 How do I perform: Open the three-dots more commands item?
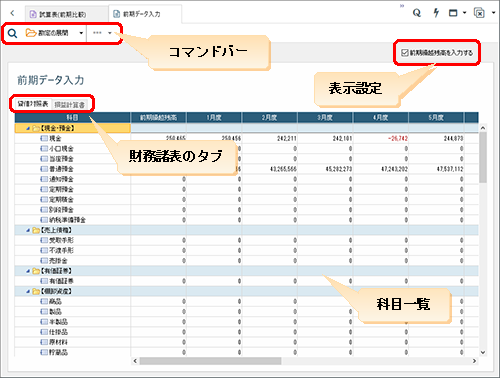[97, 33]
